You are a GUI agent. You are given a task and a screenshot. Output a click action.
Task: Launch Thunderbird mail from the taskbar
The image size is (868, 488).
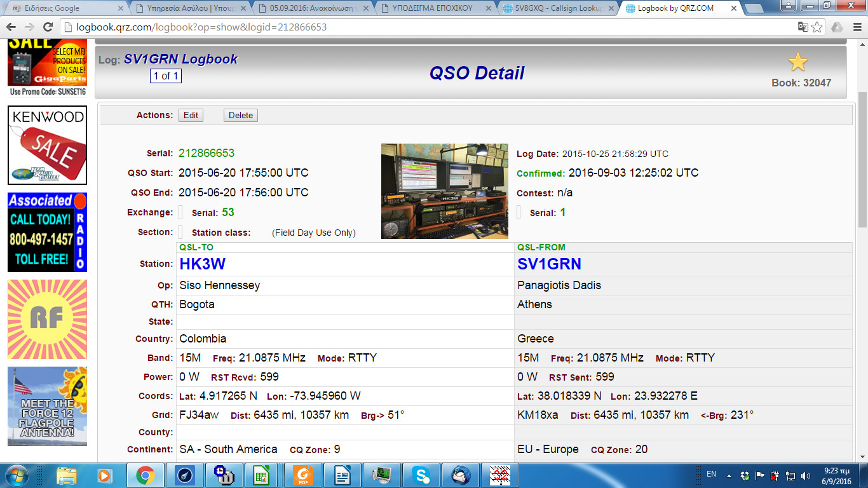point(461,475)
